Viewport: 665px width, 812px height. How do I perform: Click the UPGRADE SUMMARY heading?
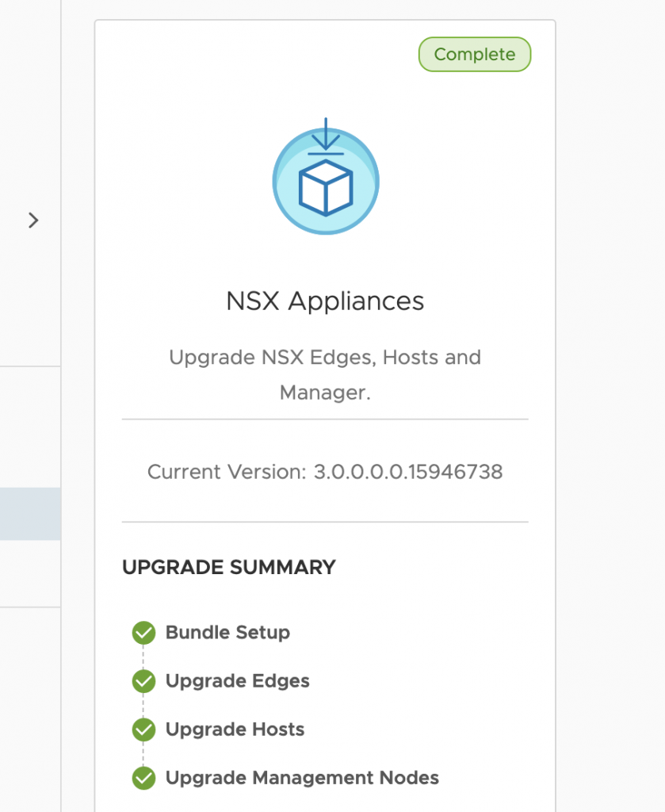click(x=229, y=567)
